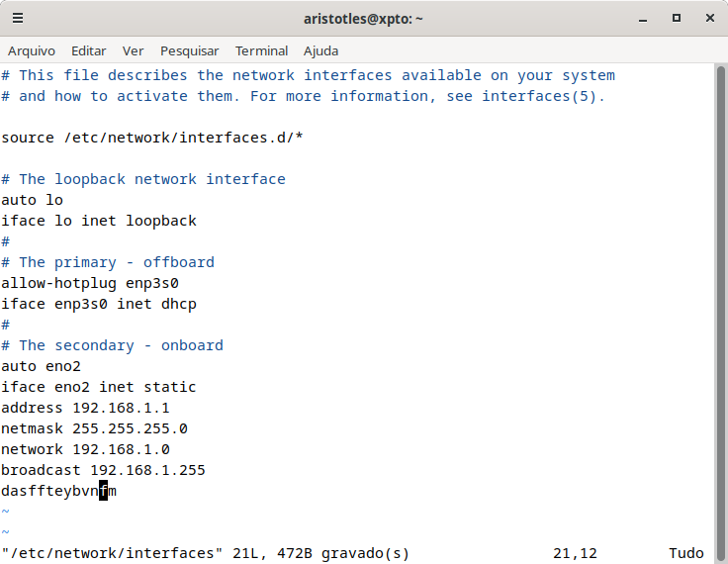Open the Ver menu

133,51
